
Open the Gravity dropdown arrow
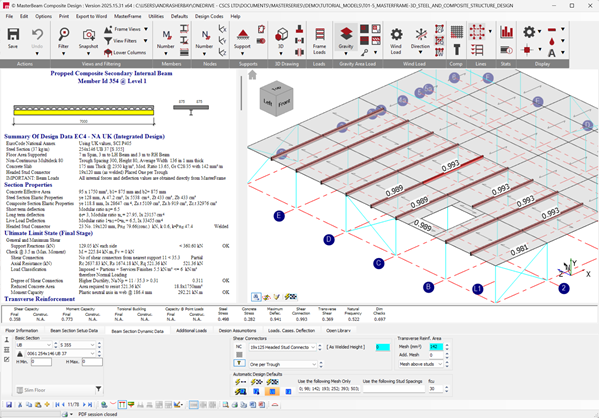pyautogui.click(x=346, y=54)
